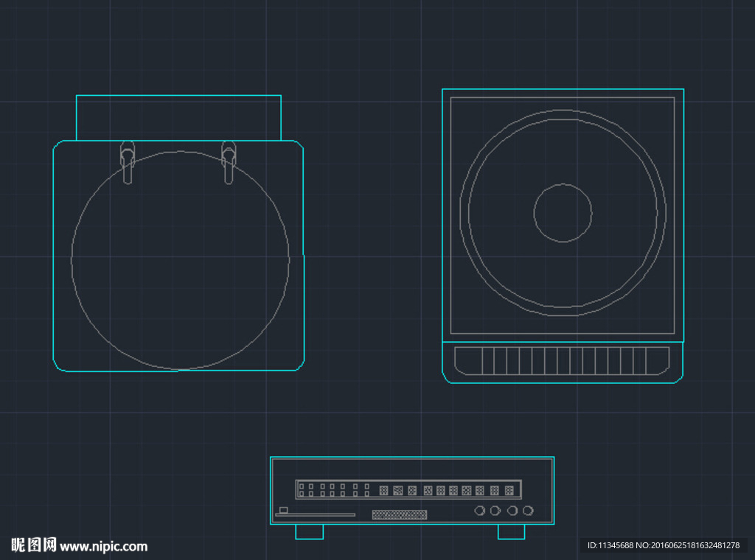Viewport: 755px width, 560px height.
Task: Select the left foot of the bottom device
Action: [x=309, y=531]
